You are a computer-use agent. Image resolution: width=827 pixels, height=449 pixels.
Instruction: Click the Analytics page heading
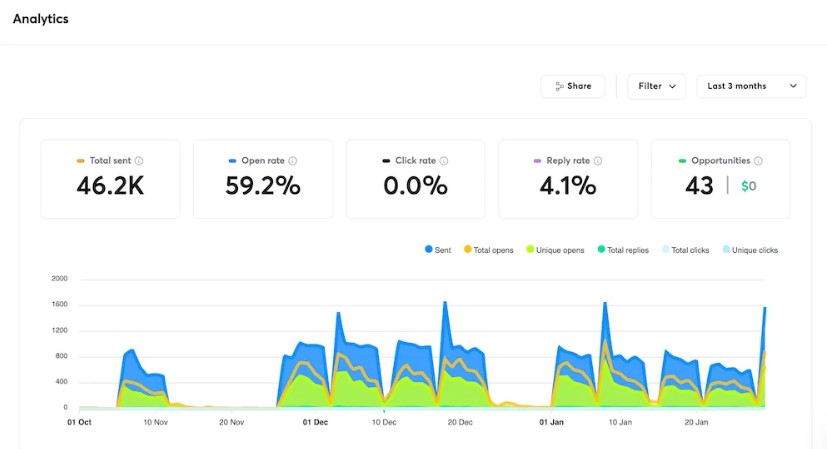[x=41, y=19]
